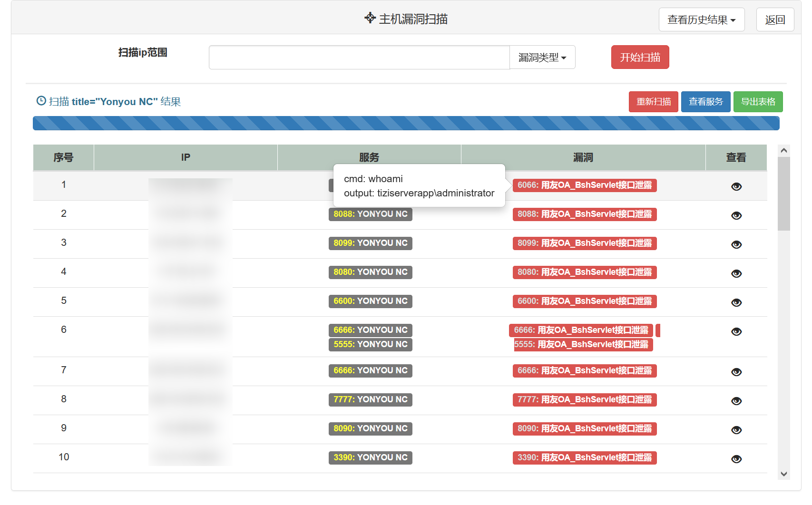Click the 返回 button
Viewport: 812px width, 505px height.
[775, 19]
